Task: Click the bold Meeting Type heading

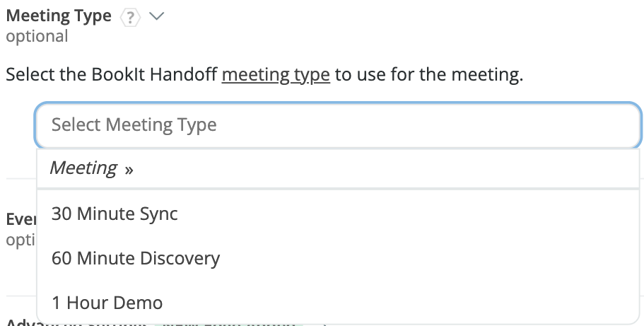Action: tap(59, 16)
